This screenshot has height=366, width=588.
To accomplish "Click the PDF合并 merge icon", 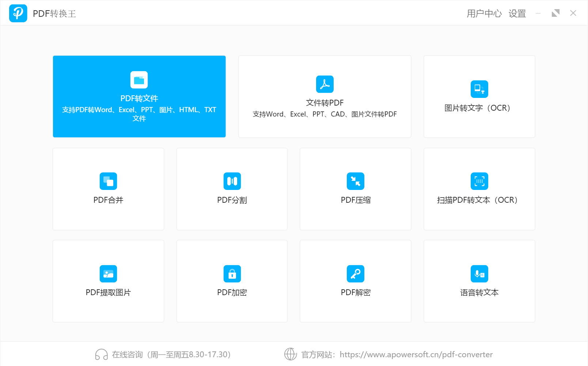I will [x=108, y=181].
